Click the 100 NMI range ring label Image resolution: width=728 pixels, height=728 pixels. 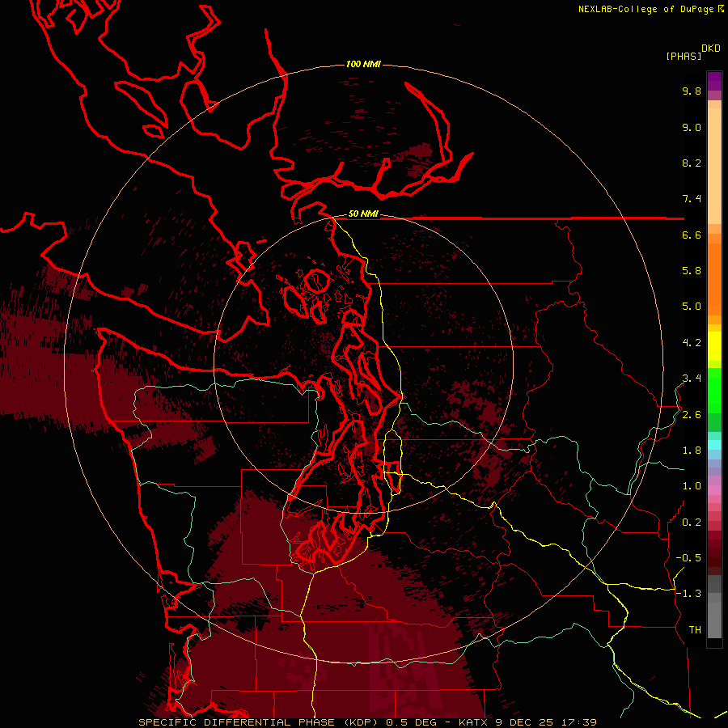(x=363, y=64)
